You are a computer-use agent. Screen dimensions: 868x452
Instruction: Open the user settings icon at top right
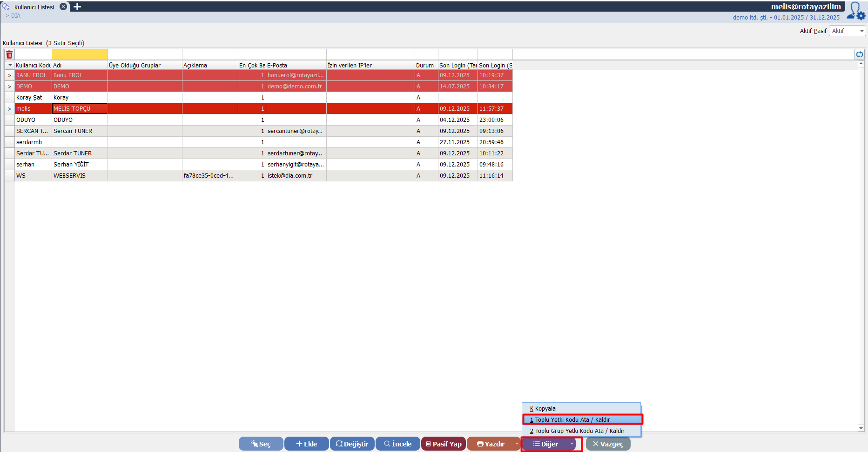point(855,11)
